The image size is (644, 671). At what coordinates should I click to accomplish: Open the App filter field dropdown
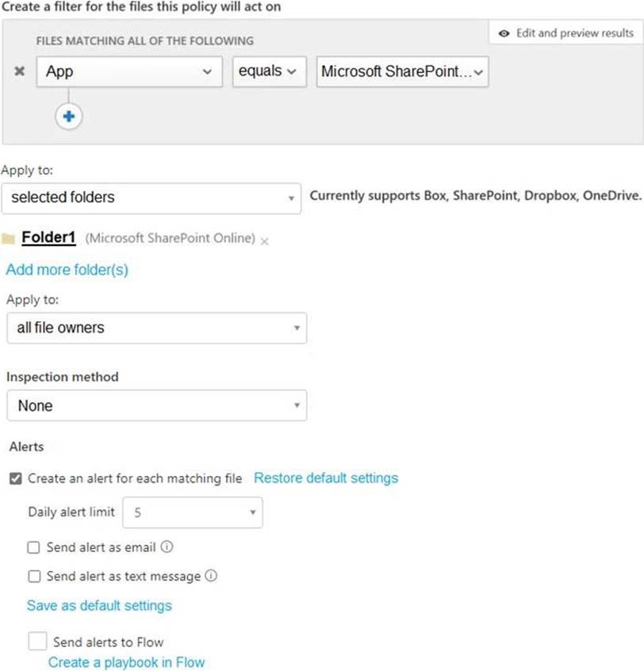tap(128, 71)
